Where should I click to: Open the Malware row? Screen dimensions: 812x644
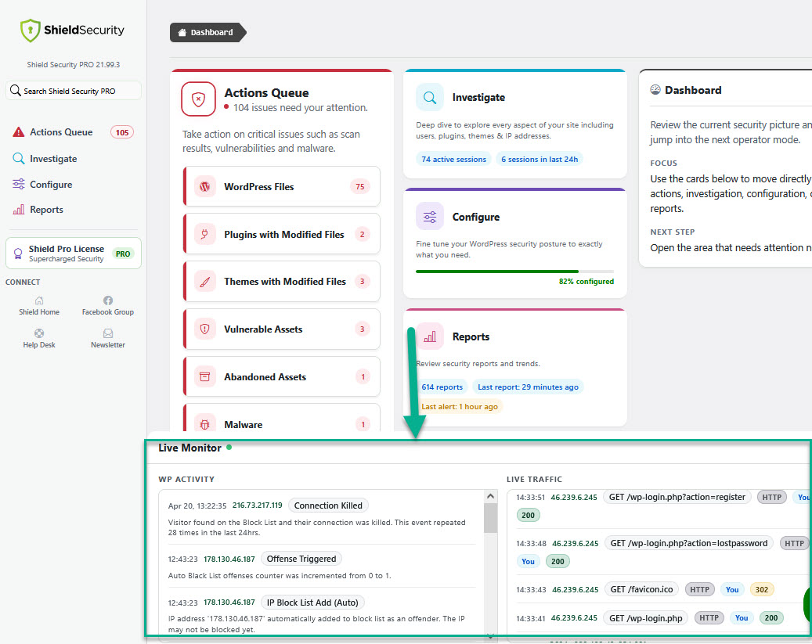(282, 419)
